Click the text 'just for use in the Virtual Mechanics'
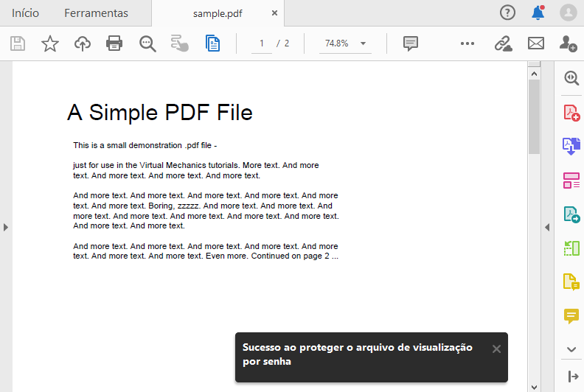Image resolution: width=584 pixels, height=392 pixels. point(139,165)
